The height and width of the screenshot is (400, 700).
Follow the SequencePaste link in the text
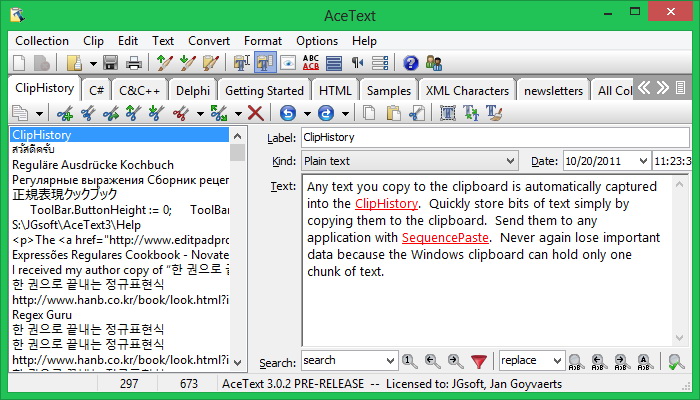[445, 238]
